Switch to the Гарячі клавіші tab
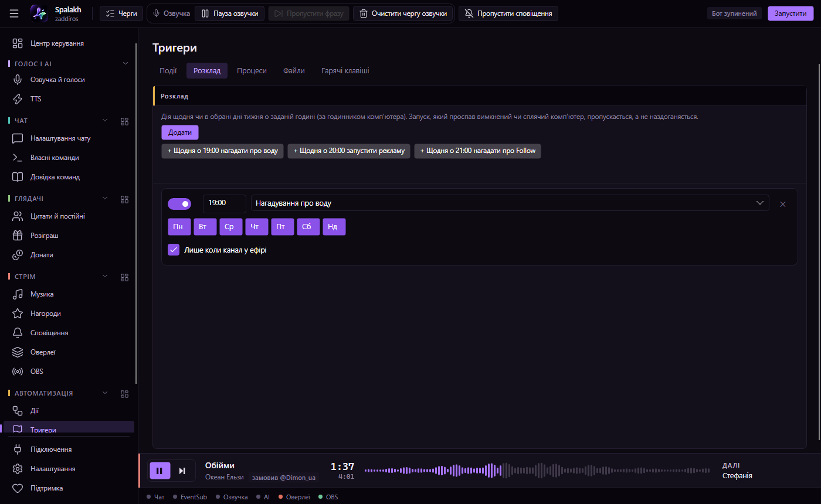 (x=345, y=71)
